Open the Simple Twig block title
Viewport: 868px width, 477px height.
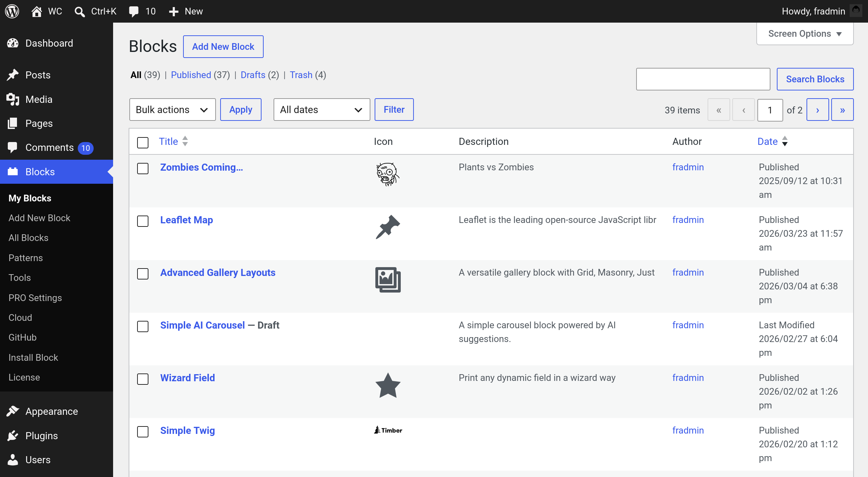point(187,430)
